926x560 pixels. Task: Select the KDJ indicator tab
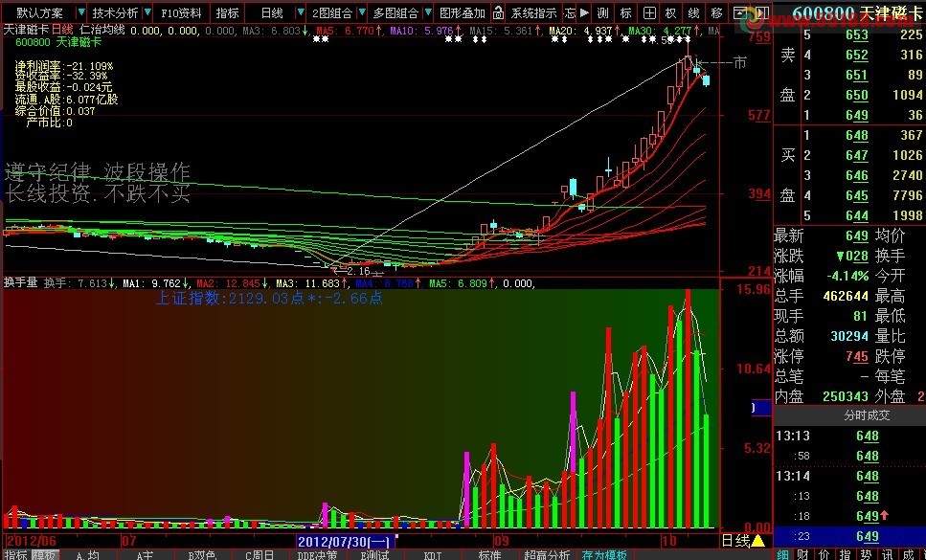point(433,554)
